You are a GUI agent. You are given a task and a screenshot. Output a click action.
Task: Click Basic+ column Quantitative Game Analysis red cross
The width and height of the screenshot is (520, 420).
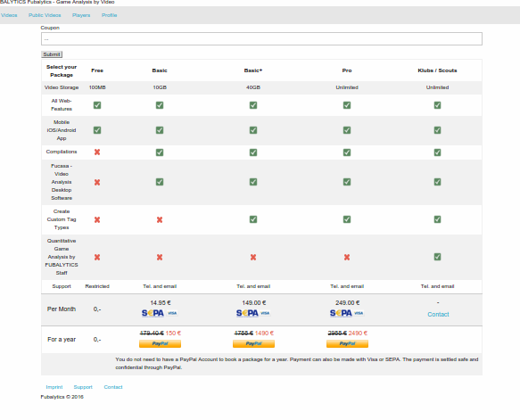[253, 257]
